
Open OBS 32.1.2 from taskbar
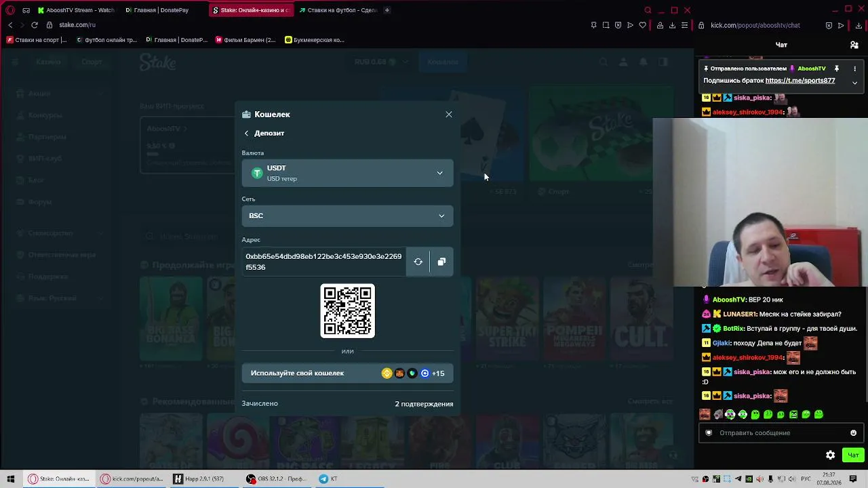click(x=277, y=479)
